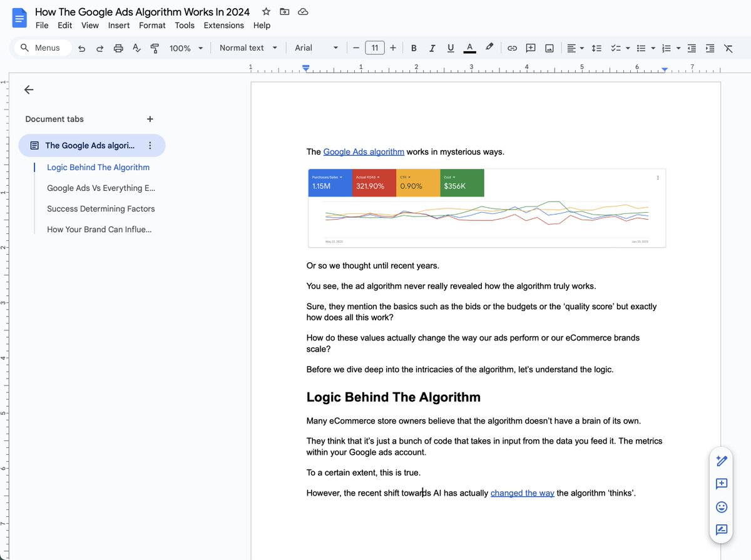Toggle bold formatting
Image resolution: width=751 pixels, height=560 pixels.
[x=414, y=48]
